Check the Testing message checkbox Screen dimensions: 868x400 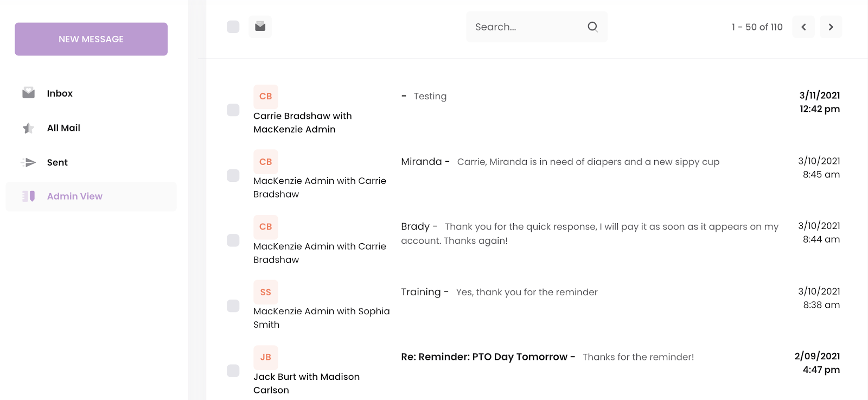[x=233, y=110]
